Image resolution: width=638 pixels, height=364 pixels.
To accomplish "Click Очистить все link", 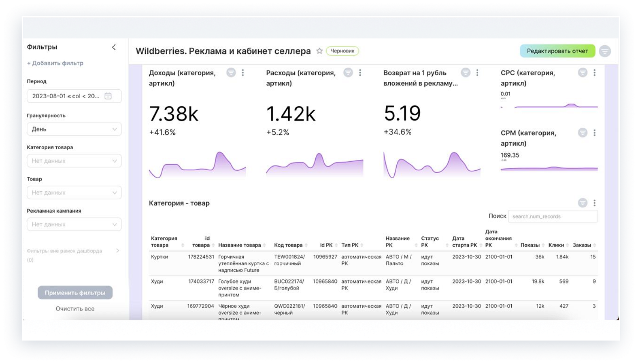I will pos(75,309).
